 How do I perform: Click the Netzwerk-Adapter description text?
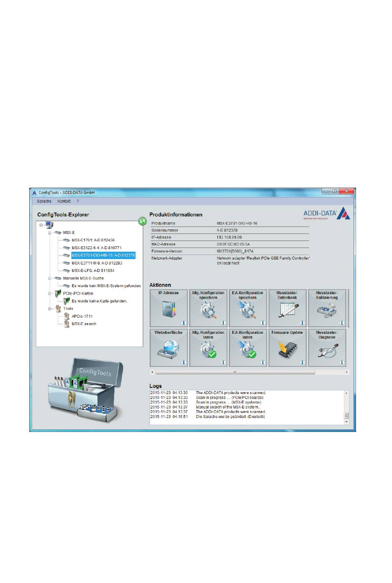[x=263, y=260]
